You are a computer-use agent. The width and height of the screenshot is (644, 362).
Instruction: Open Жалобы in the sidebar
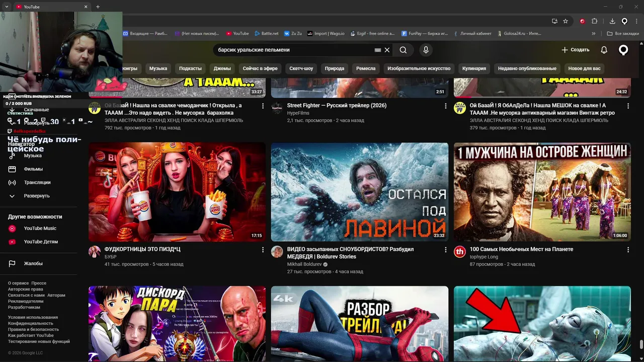coord(33,263)
